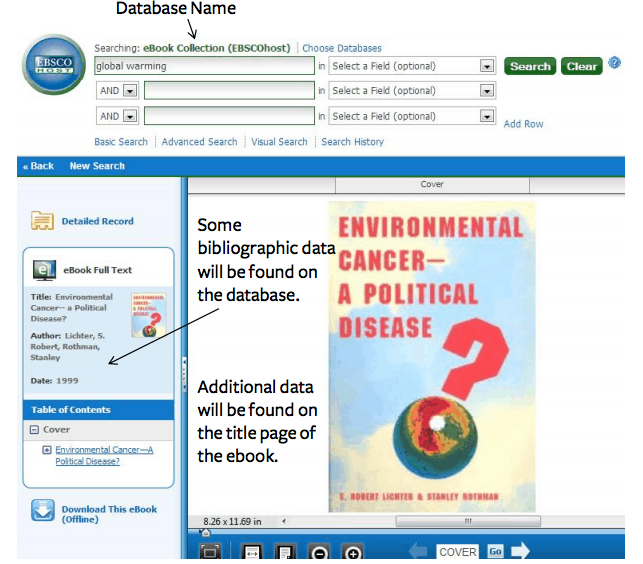Image resolution: width=643 pixels, height=564 pixels.
Task: Expand Environmental Cancer chapter tree node
Action: (47, 450)
